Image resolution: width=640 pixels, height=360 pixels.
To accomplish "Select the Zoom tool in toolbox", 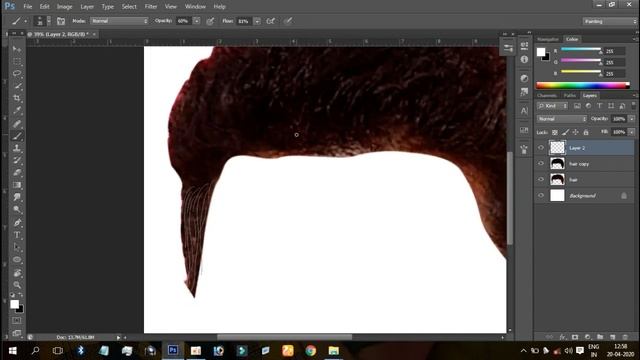I will click(x=17, y=285).
